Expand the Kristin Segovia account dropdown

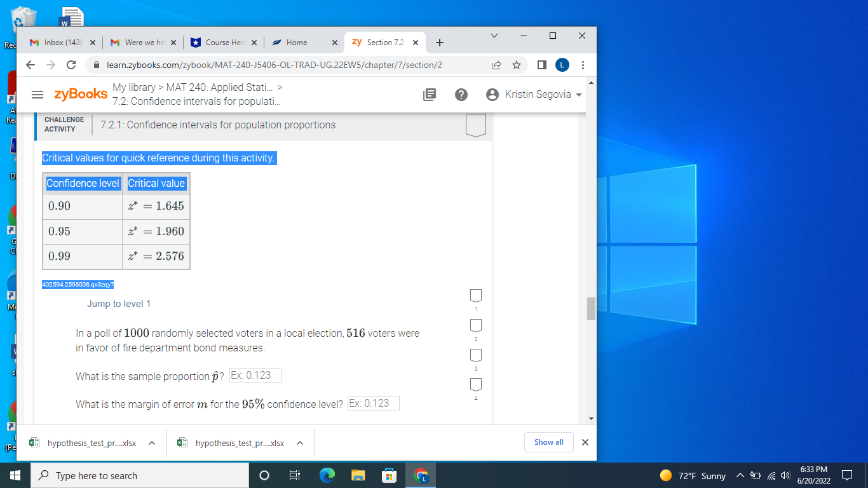click(578, 94)
